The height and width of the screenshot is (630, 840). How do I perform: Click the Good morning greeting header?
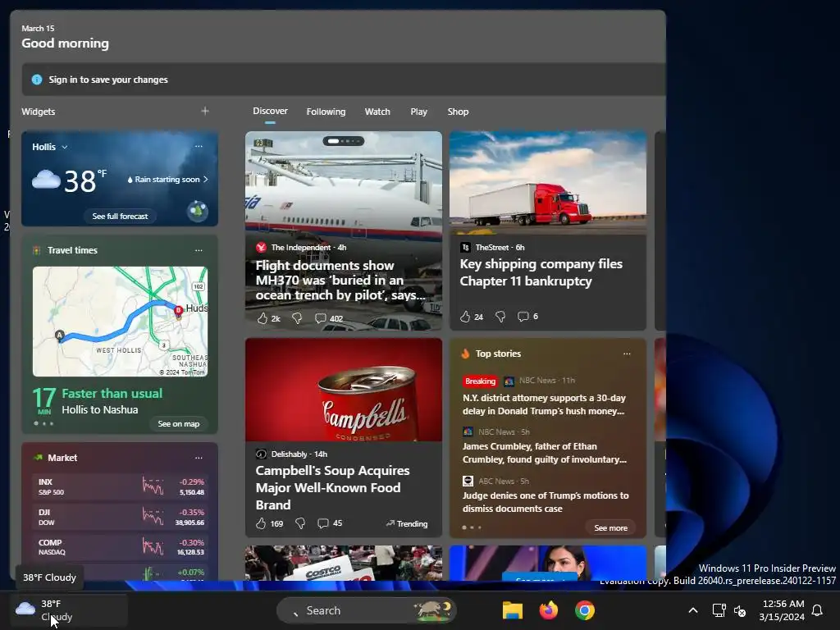tap(65, 43)
